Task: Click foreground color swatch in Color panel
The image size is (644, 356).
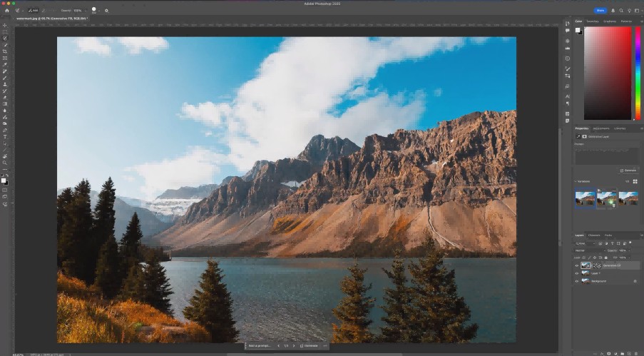Action: (578, 30)
